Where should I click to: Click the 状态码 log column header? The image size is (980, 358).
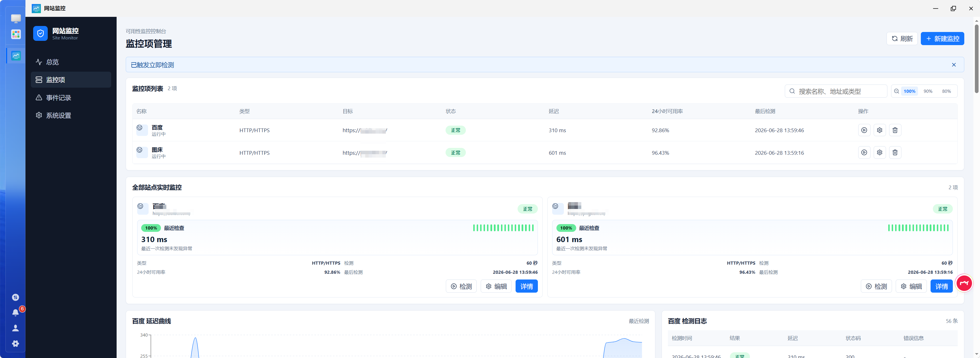point(853,338)
